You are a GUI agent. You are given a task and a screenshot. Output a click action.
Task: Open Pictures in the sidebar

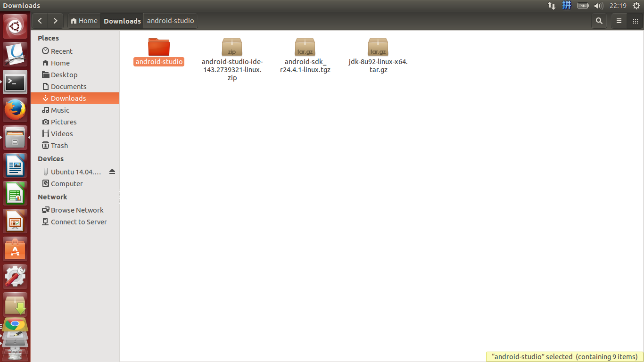(x=75, y=122)
